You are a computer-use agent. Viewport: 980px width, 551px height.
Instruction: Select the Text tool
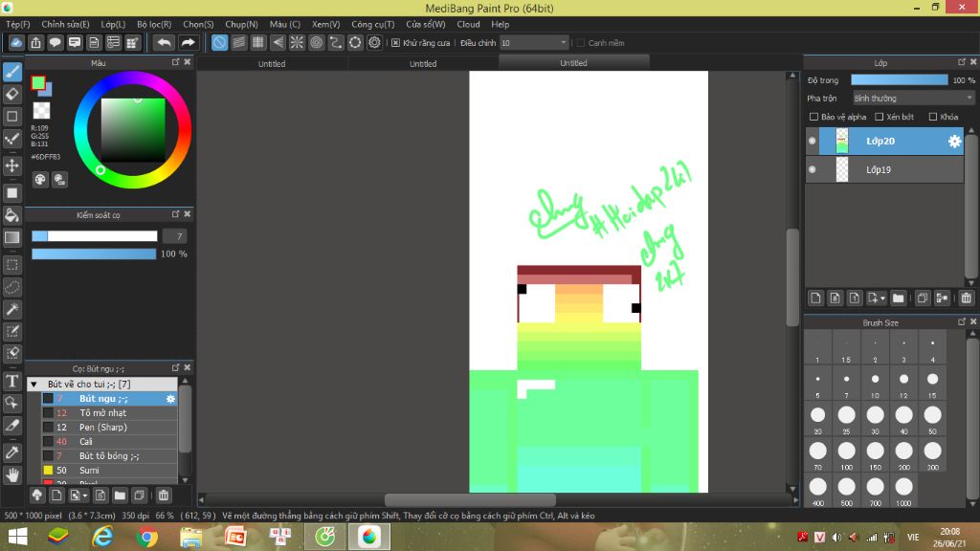(x=11, y=381)
